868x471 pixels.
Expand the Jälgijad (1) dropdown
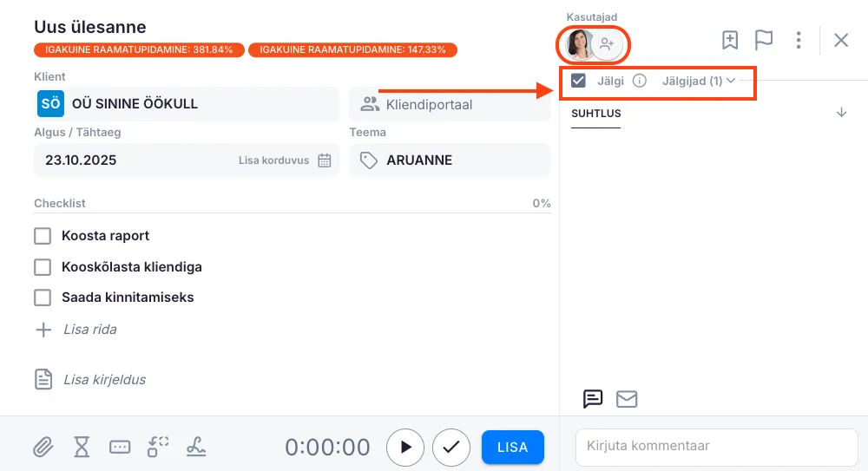pos(699,82)
